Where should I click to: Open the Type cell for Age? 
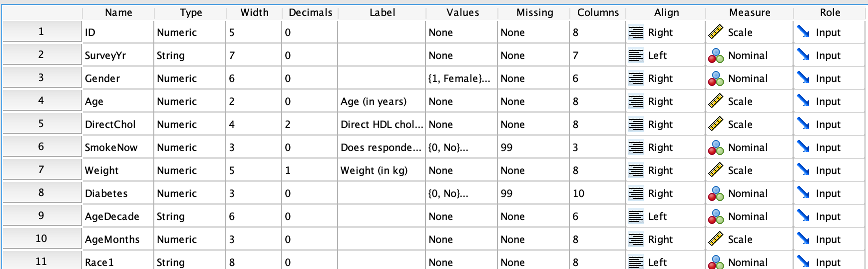point(190,101)
